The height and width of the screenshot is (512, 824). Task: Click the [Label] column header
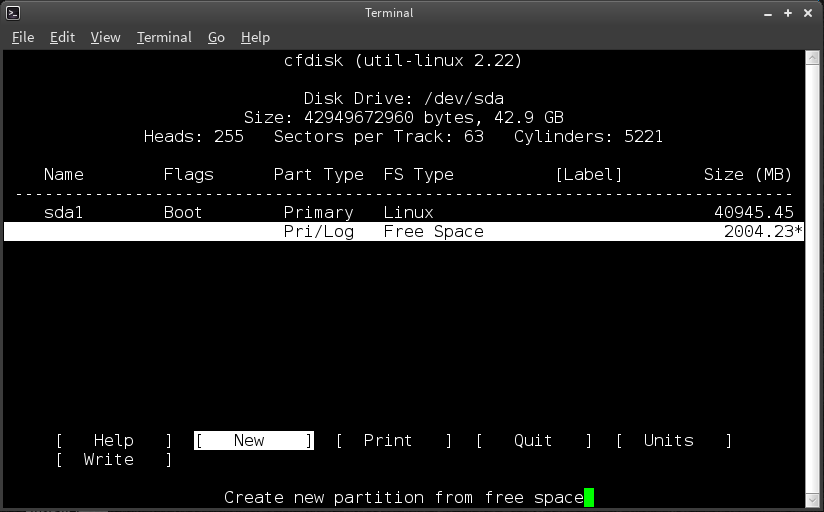click(x=589, y=175)
